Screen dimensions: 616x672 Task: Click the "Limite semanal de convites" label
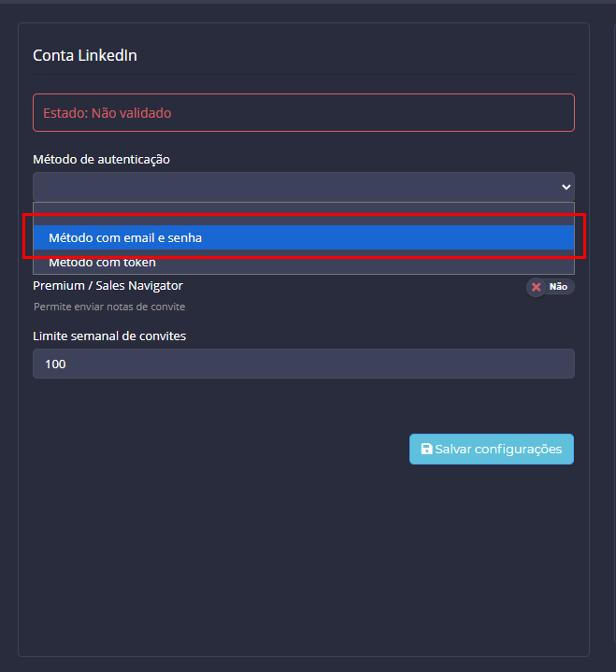109,336
